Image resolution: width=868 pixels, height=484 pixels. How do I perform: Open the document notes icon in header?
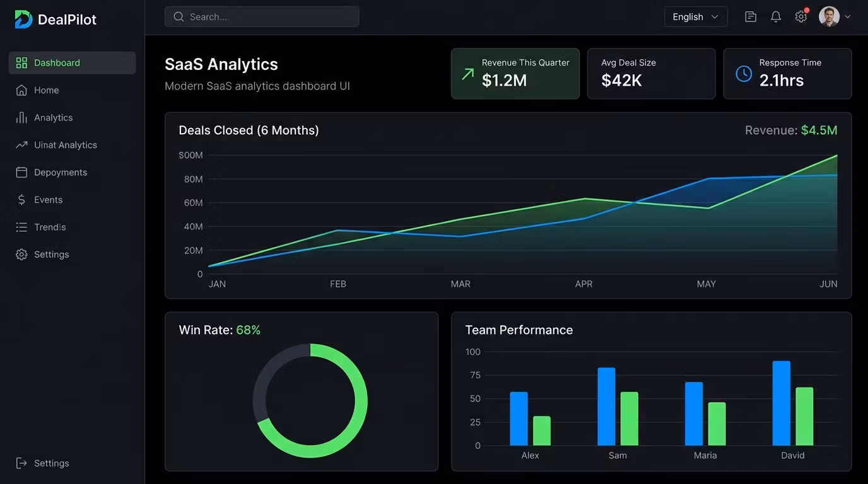coord(751,17)
